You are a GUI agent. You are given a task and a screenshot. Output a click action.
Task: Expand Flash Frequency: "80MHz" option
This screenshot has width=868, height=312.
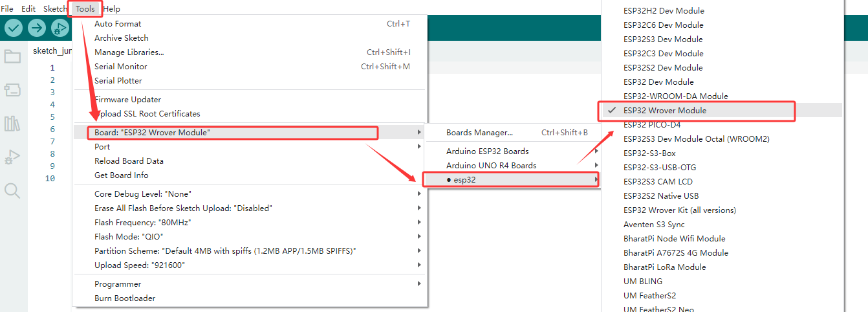coord(250,223)
